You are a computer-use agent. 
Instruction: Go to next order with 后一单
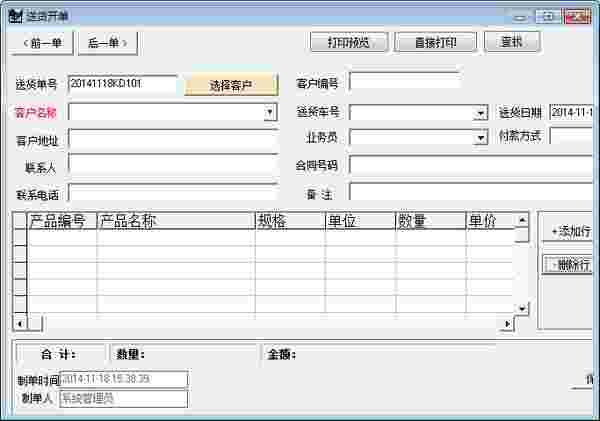point(108,42)
